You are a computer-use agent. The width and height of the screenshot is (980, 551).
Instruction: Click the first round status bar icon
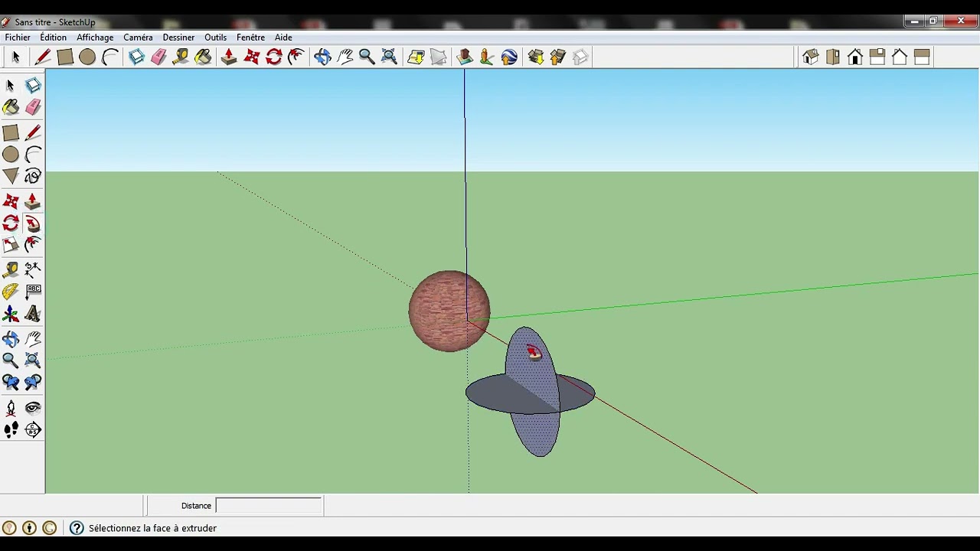point(9,528)
